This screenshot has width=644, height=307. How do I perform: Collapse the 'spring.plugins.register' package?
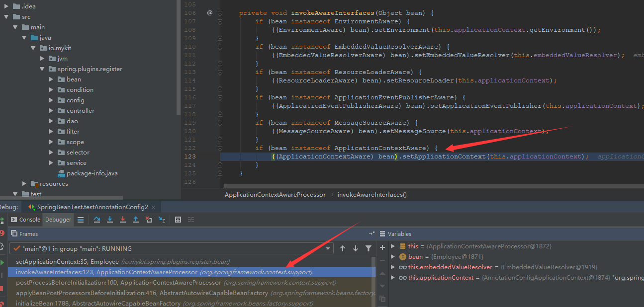[42, 69]
